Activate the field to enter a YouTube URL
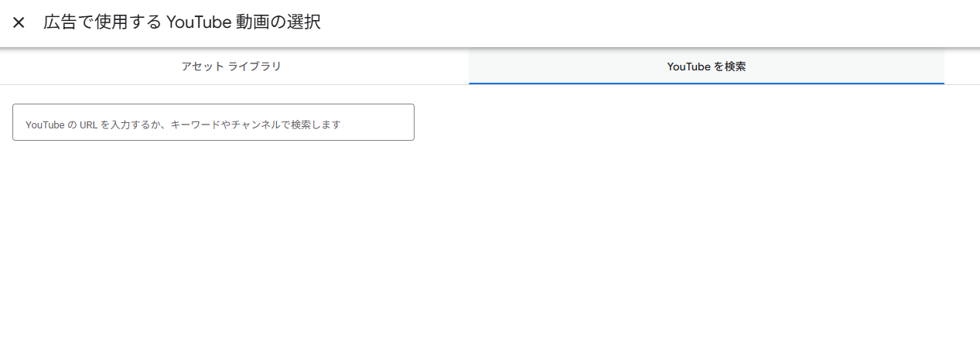The width and height of the screenshot is (980, 348). click(x=213, y=123)
